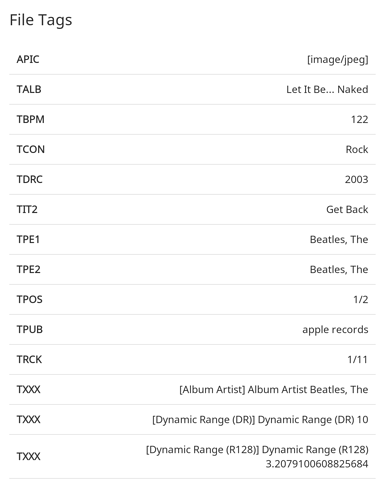Image resolution: width=383 pixels, height=500 pixels.
Task: Click the TPE2 Beatles, The value
Action: tap(339, 269)
